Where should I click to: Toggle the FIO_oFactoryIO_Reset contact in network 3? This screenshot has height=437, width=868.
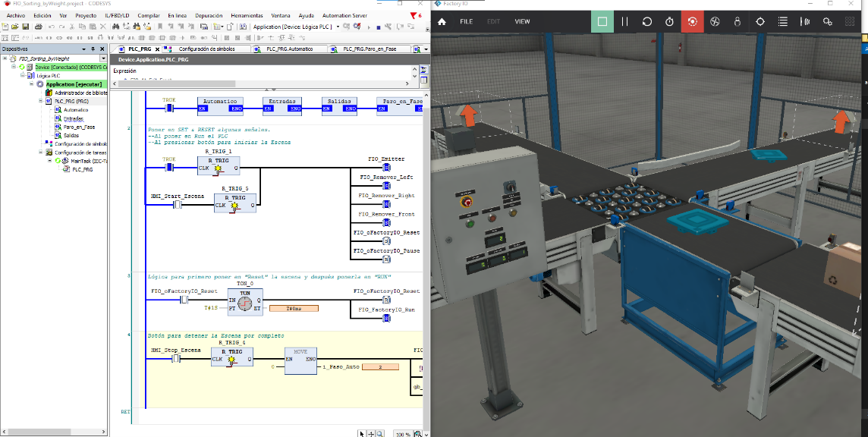coord(184,300)
